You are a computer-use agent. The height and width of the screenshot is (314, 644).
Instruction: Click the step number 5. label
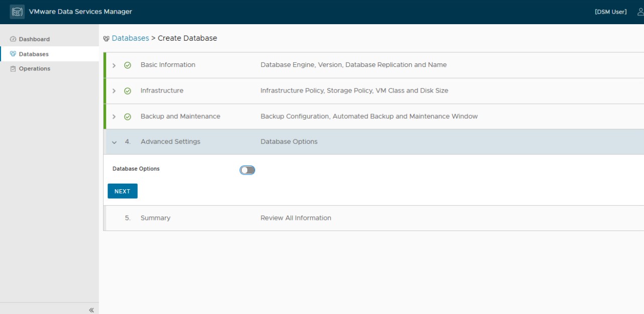pyautogui.click(x=128, y=218)
